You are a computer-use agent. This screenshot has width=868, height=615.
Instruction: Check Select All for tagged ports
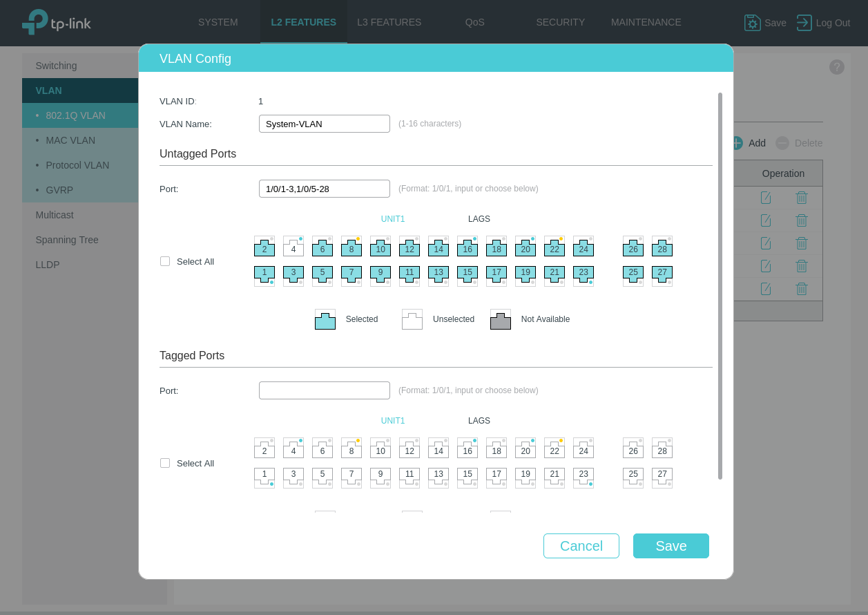click(165, 463)
